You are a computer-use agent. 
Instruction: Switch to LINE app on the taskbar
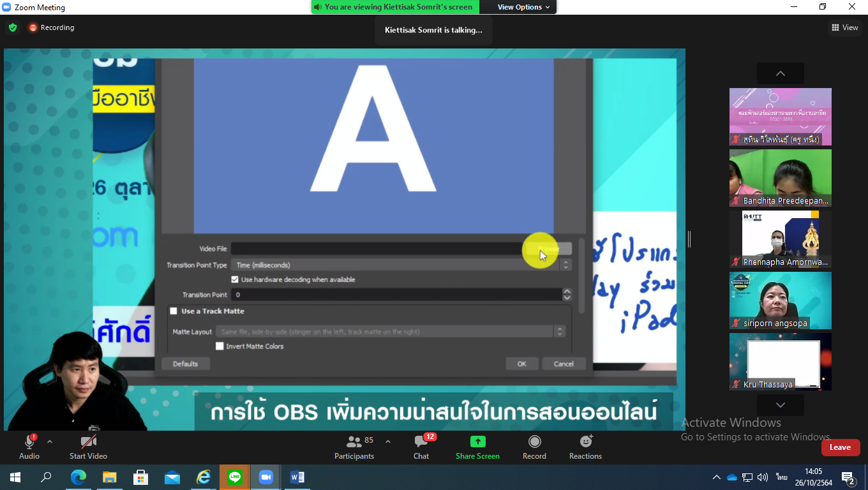[x=234, y=477]
